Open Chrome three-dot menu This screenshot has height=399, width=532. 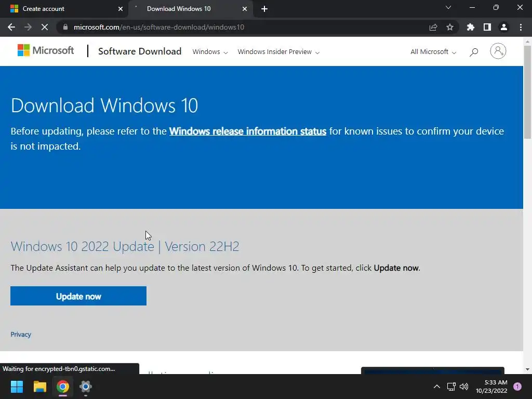pos(521,27)
